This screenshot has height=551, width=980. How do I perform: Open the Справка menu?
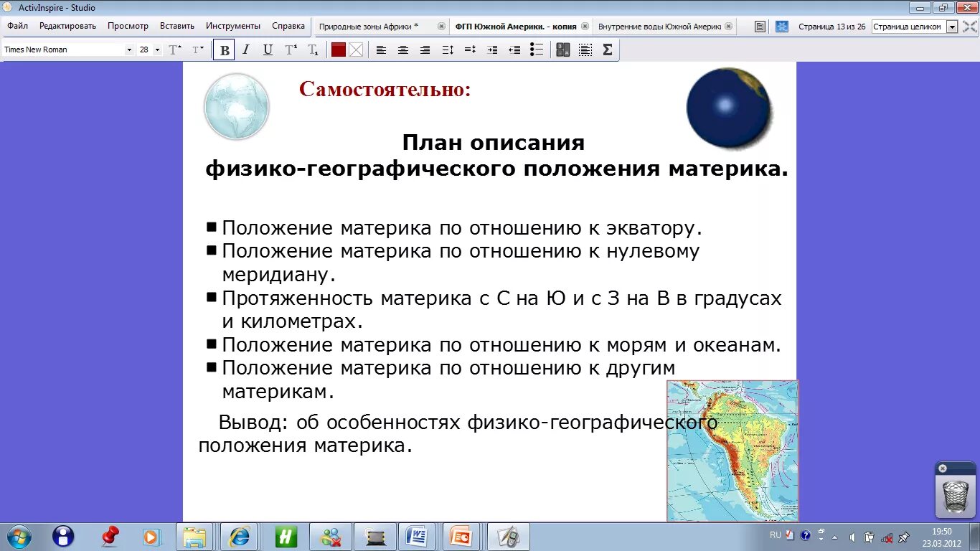click(x=288, y=26)
